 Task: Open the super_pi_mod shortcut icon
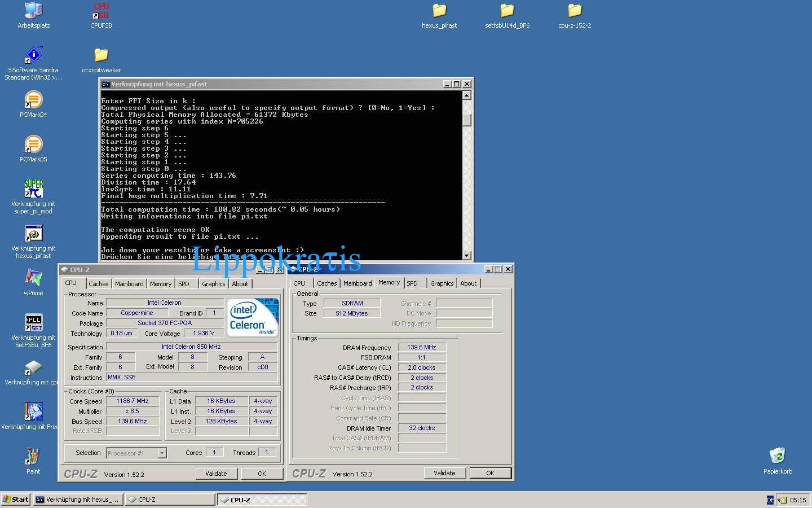coord(33,189)
